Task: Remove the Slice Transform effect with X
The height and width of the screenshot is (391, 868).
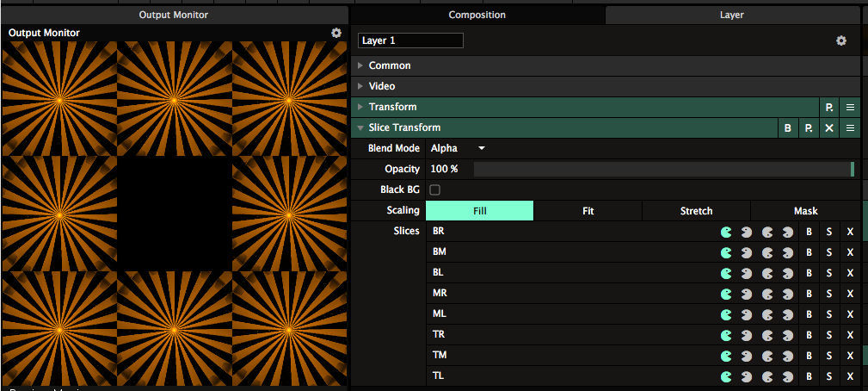Action: pyautogui.click(x=829, y=128)
